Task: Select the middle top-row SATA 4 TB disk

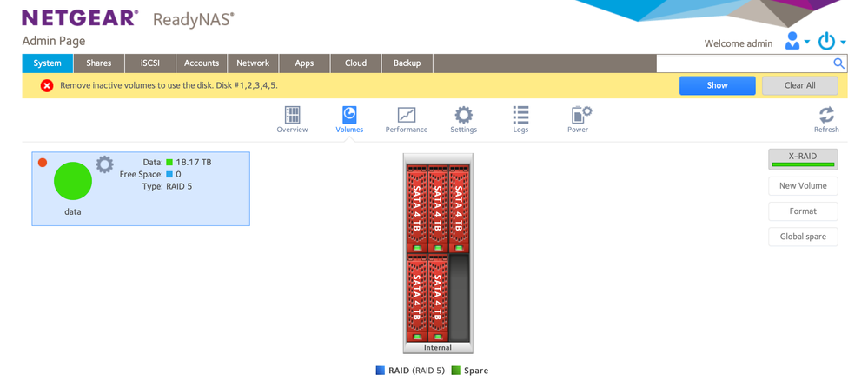Action: (x=438, y=209)
